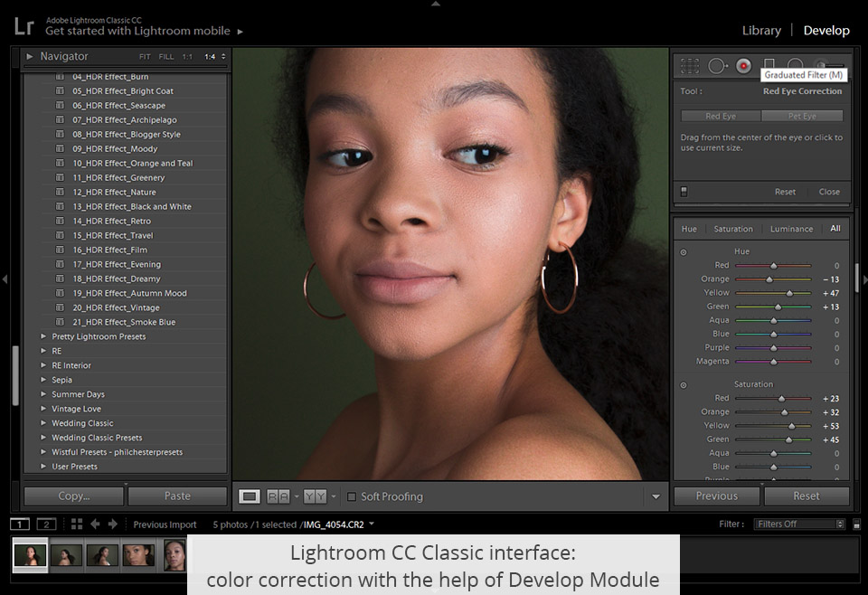
Task: Select the Spot Removal tool
Action: point(716,65)
